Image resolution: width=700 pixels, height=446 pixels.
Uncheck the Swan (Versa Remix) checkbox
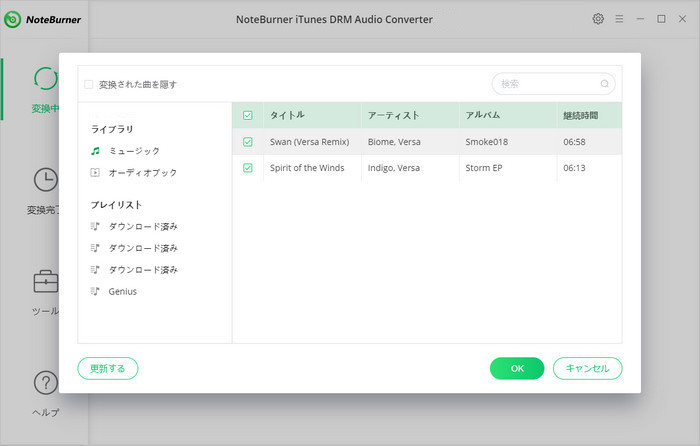click(x=248, y=142)
